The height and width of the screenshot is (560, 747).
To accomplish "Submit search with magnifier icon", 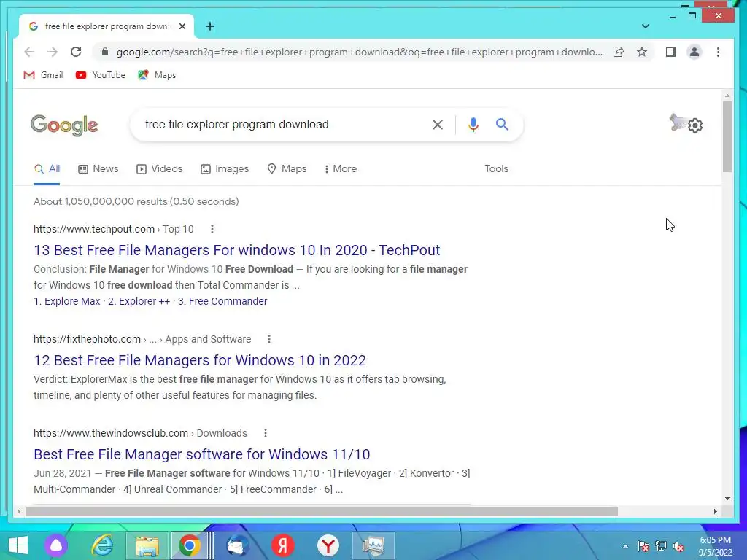I will pyautogui.click(x=502, y=124).
